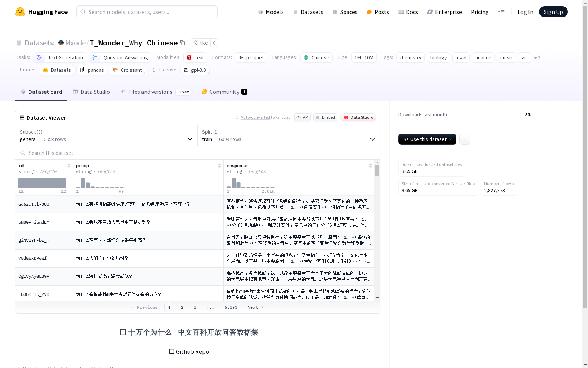The width and height of the screenshot is (588, 368).
Task: Like the dataset with the heart button
Action: [x=201, y=43]
